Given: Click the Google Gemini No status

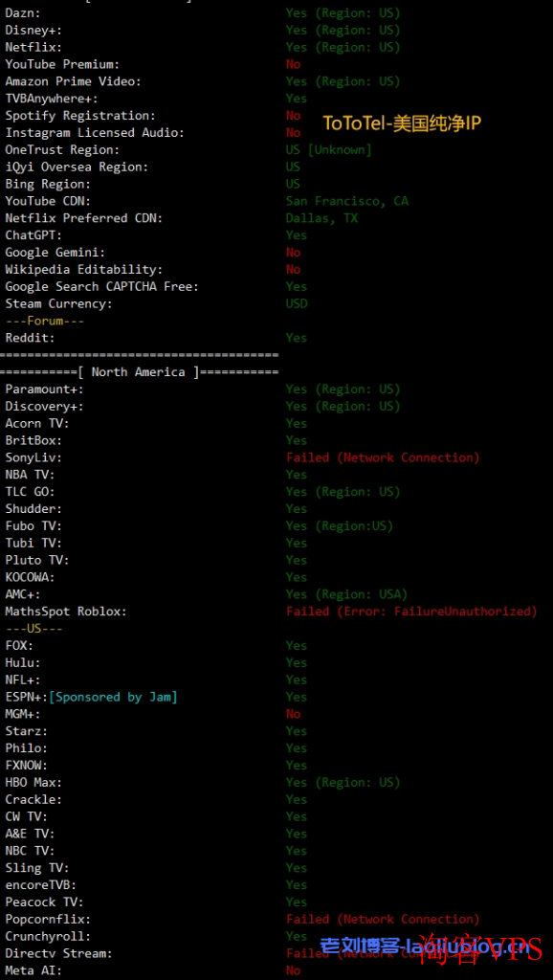Looking at the screenshot, I should click(293, 253).
